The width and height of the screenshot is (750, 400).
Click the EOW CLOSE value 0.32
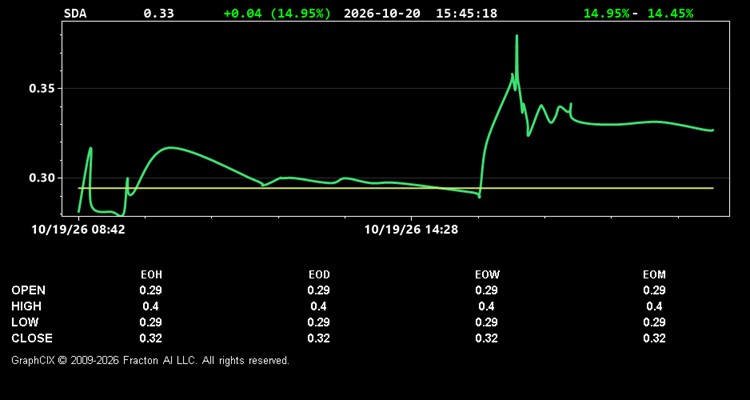pyautogui.click(x=486, y=338)
